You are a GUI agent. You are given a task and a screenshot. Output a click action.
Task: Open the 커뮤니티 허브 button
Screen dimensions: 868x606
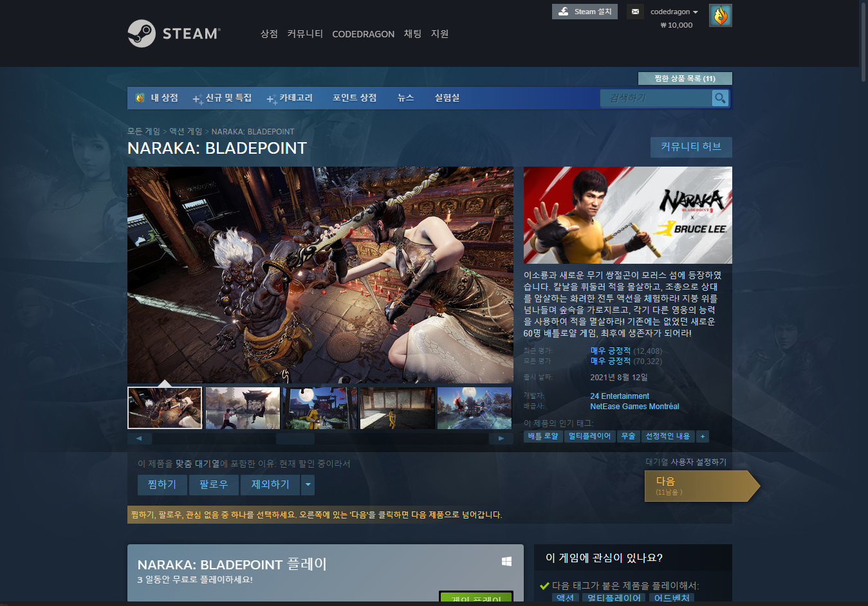[x=691, y=147]
